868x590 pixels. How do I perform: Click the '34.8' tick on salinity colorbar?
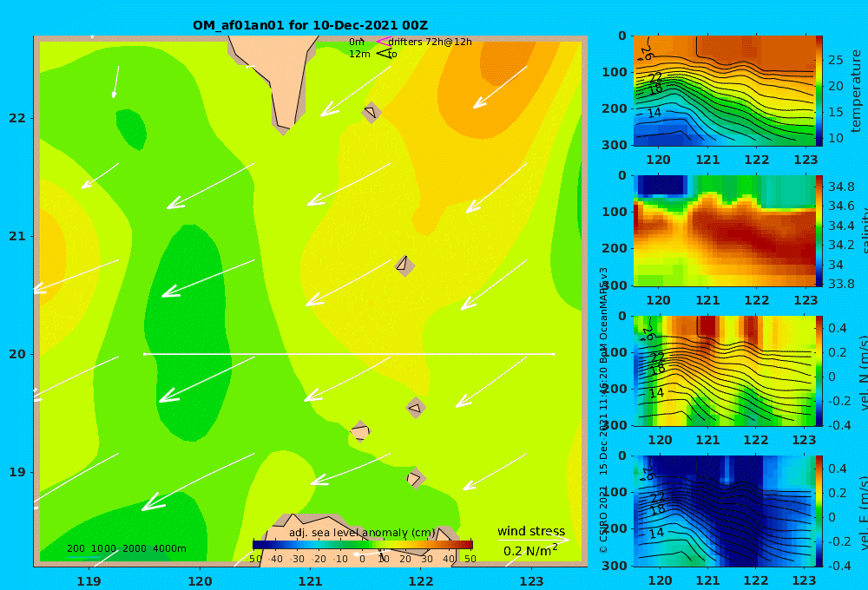pos(841,187)
